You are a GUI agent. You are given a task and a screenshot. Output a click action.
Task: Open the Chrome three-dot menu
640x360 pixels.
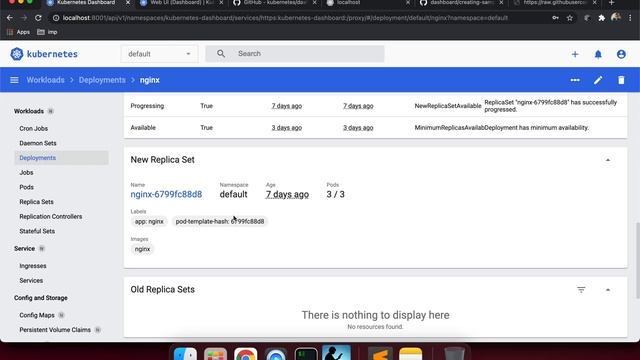click(x=631, y=18)
